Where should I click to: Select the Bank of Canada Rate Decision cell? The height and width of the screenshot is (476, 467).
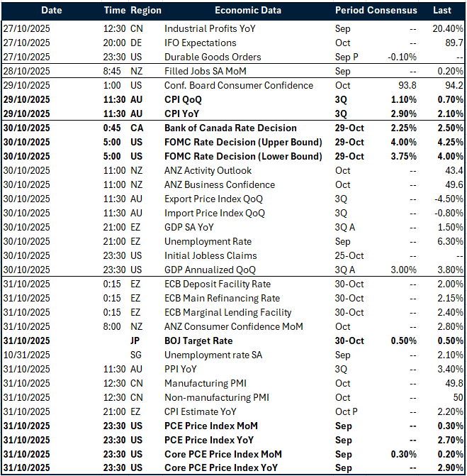pyautogui.click(x=230, y=128)
